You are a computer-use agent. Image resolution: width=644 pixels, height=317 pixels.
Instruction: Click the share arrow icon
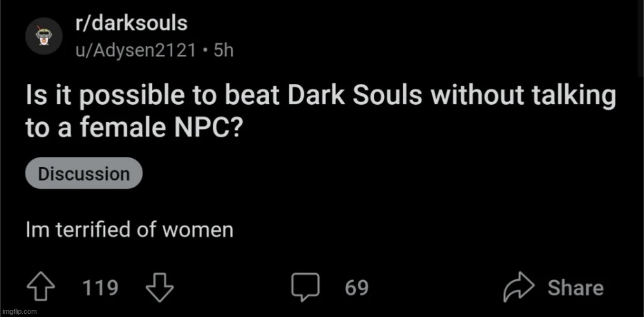518,288
